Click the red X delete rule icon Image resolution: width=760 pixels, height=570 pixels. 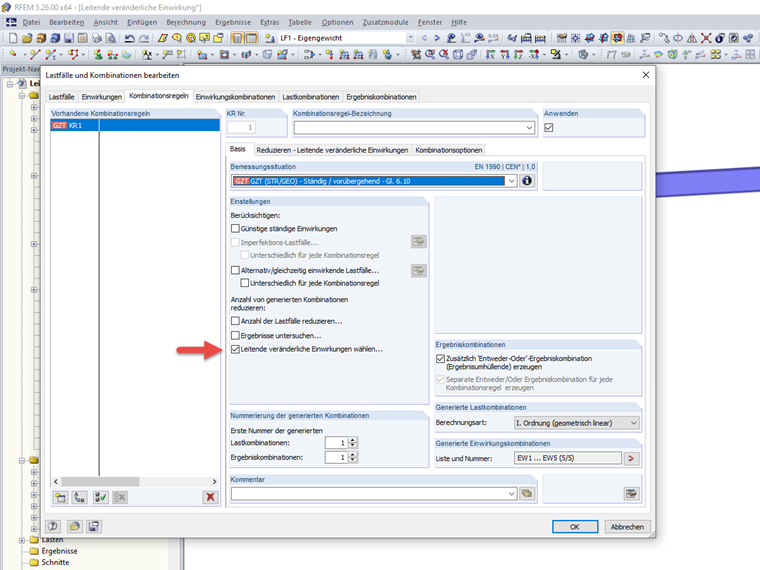(210, 497)
